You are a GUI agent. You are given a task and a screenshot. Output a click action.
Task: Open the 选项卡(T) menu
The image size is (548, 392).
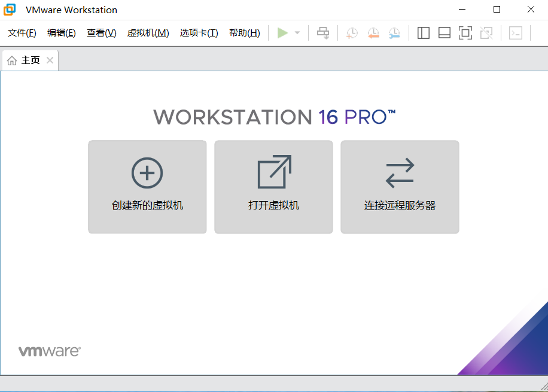coord(199,33)
